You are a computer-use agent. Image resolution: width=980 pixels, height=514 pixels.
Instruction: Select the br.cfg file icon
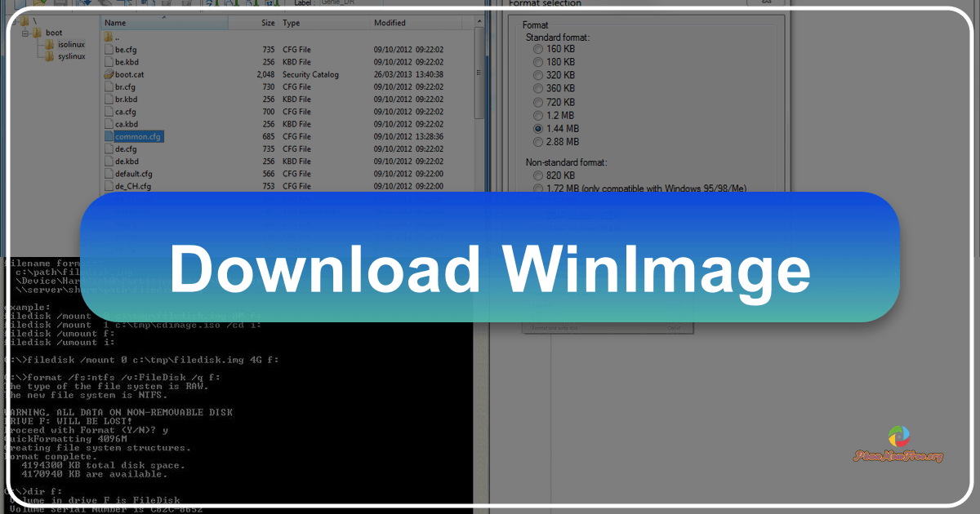coord(109,86)
